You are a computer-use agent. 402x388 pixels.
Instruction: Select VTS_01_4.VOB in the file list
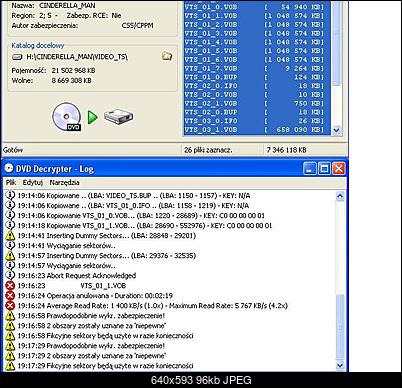pos(257,42)
